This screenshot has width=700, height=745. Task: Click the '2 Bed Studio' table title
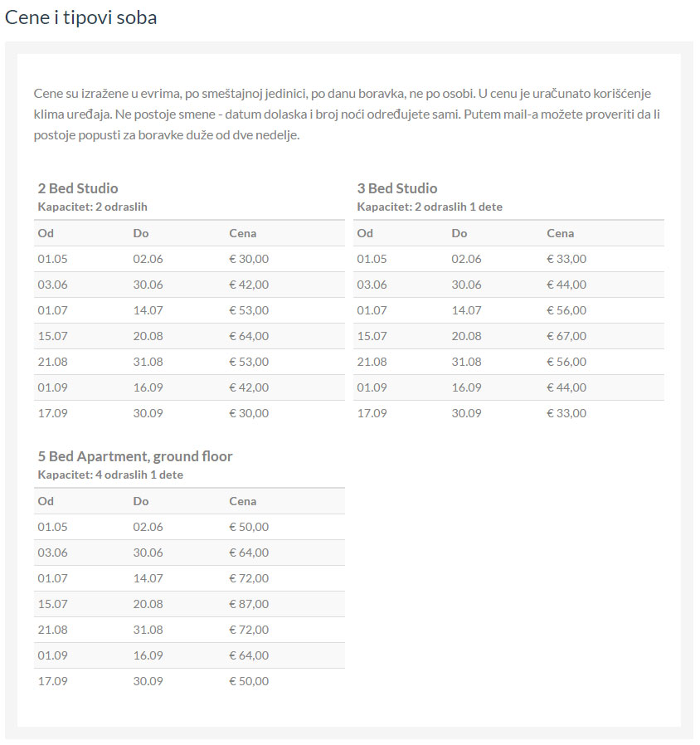pos(78,188)
